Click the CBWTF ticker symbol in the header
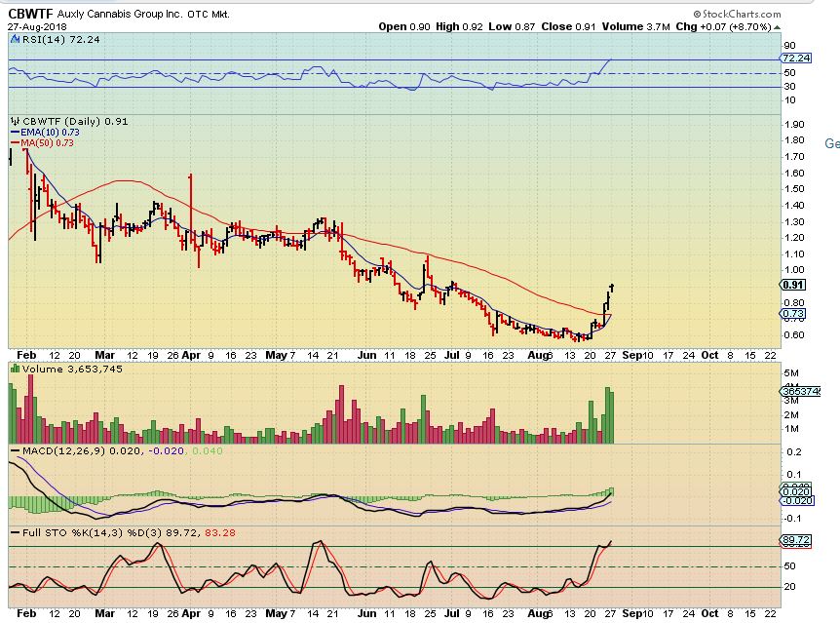Image resolution: width=840 pixels, height=623 pixels. click(28, 15)
